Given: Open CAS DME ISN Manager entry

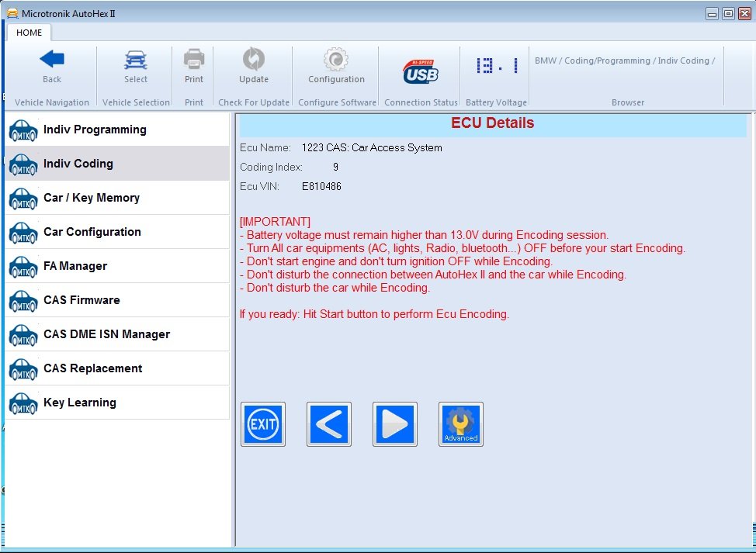Looking at the screenshot, I should [117, 335].
